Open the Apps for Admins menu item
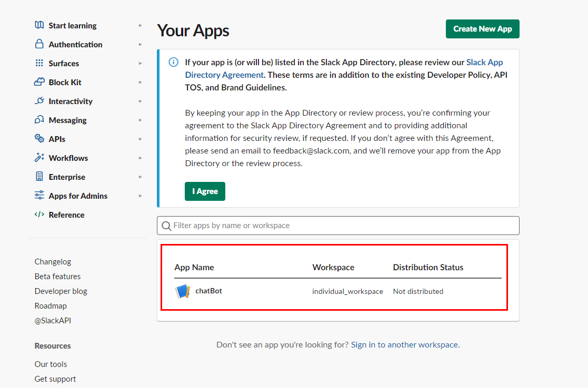The height and width of the screenshot is (388, 588). tap(78, 196)
